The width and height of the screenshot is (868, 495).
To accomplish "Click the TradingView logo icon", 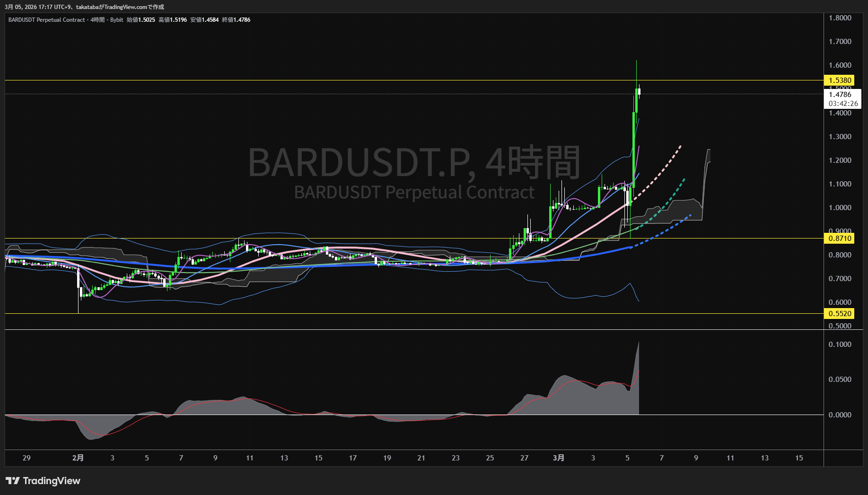I will (x=12, y=481).
